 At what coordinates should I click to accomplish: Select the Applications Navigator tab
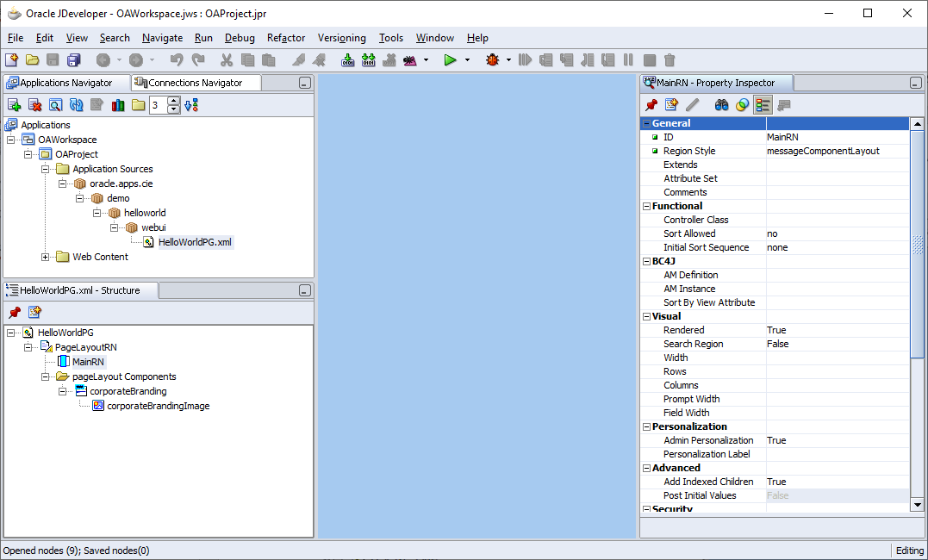pyautogui.click(x=66, y=83)
